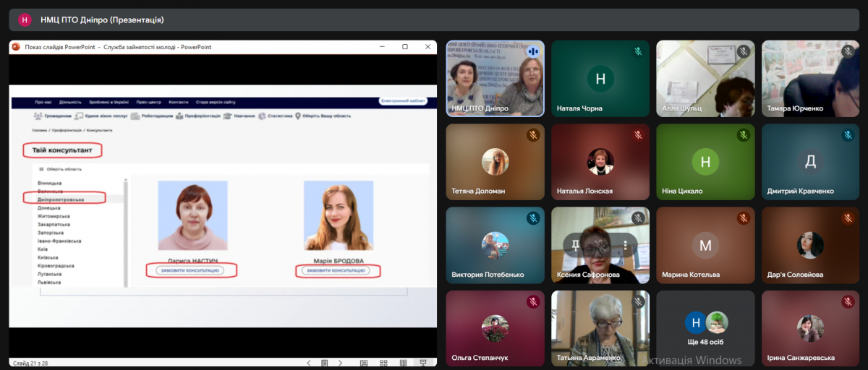Click muted mic icon on Ольга Степанчук tile
868x370 pixels.
tap(533, 301)
